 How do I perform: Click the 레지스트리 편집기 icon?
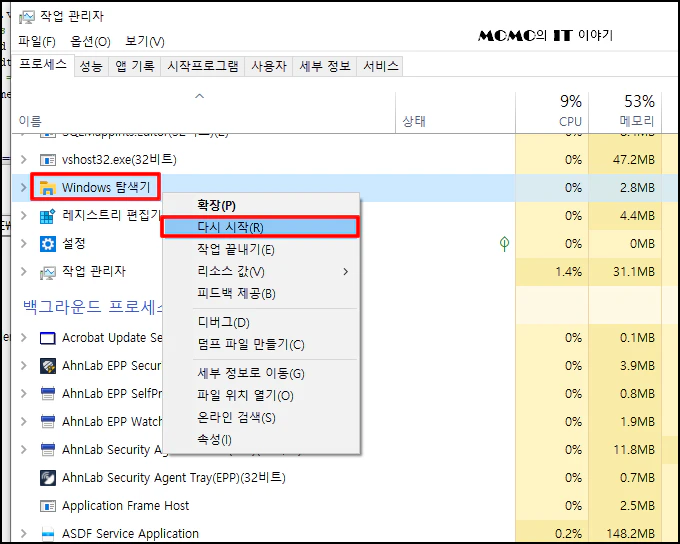[48, 216]
